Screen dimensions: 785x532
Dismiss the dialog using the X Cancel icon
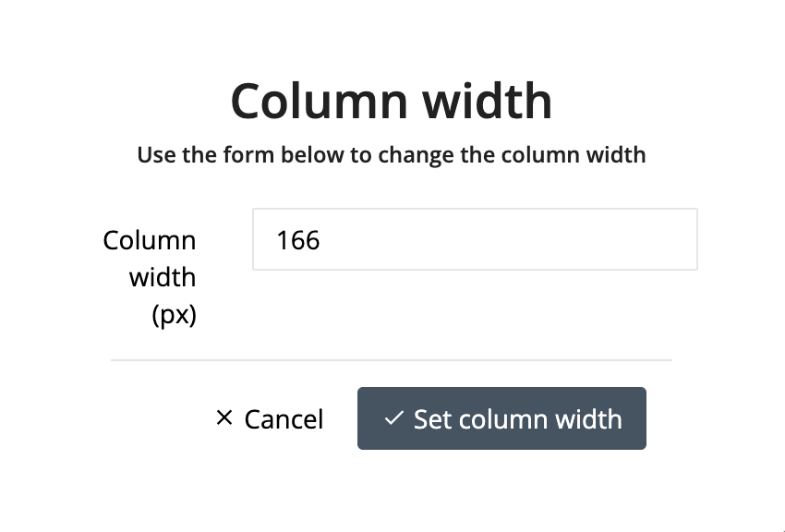223,418
